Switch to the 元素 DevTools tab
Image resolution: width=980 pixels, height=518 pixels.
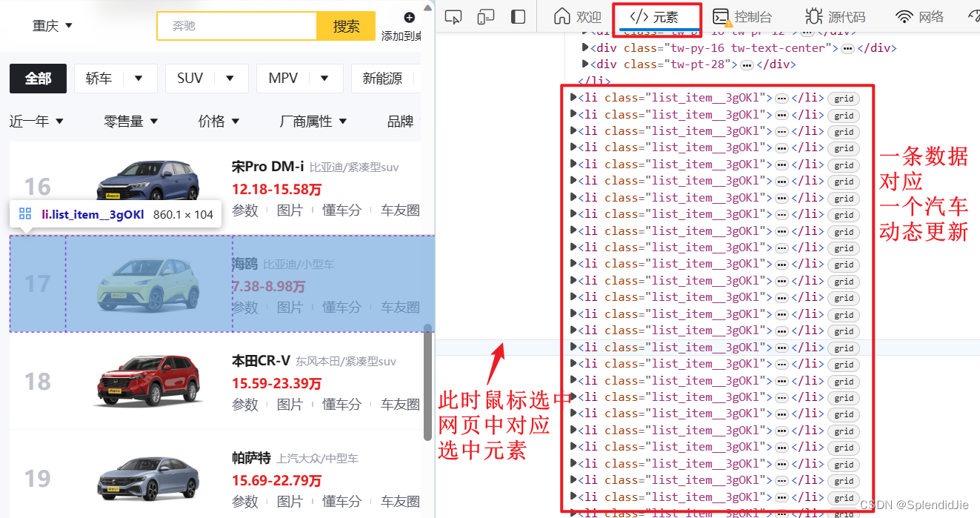pyautogui.click(x=654, y=16)
